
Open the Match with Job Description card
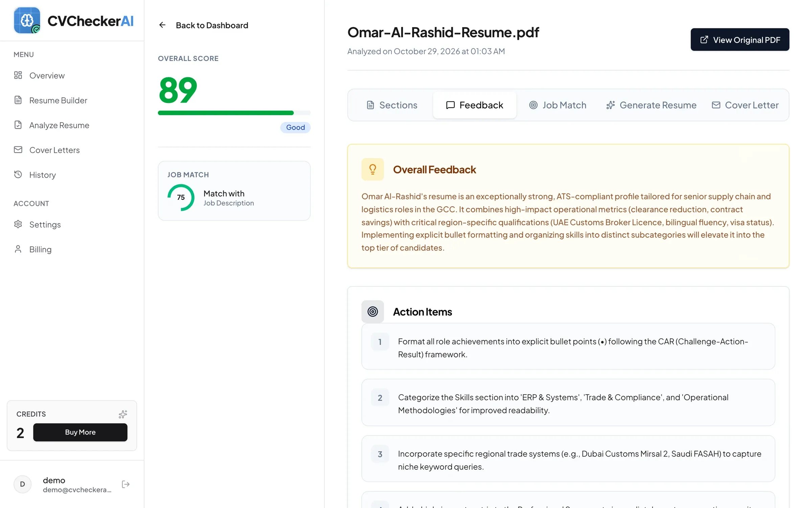click(x=234, y=191)
